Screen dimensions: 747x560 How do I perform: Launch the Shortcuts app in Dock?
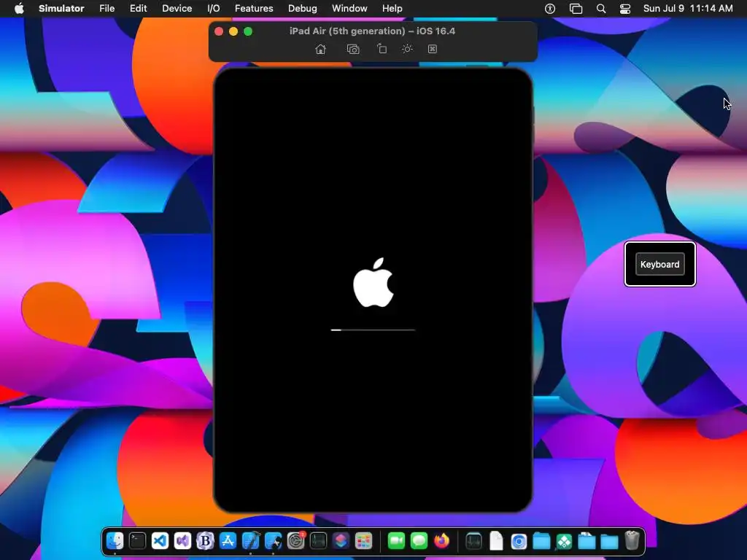(x=341, y=541)
